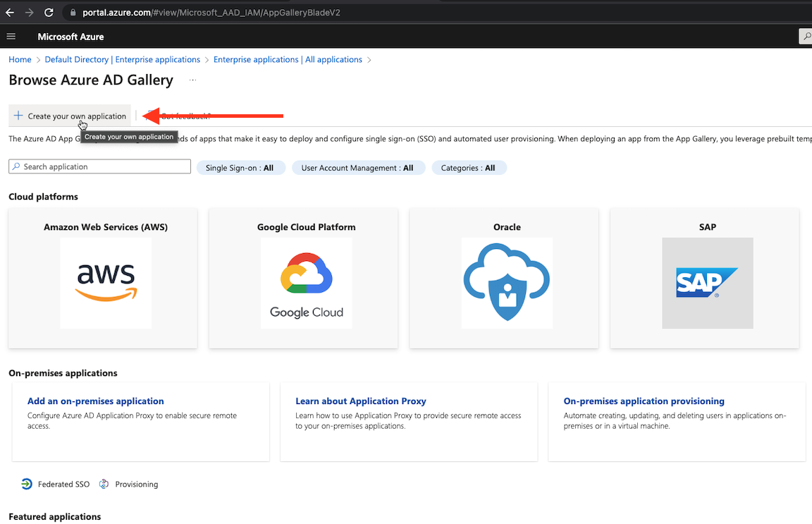Go to Home breadcrumb
Viewport: 812px width, 524px height.
(20, 60)
